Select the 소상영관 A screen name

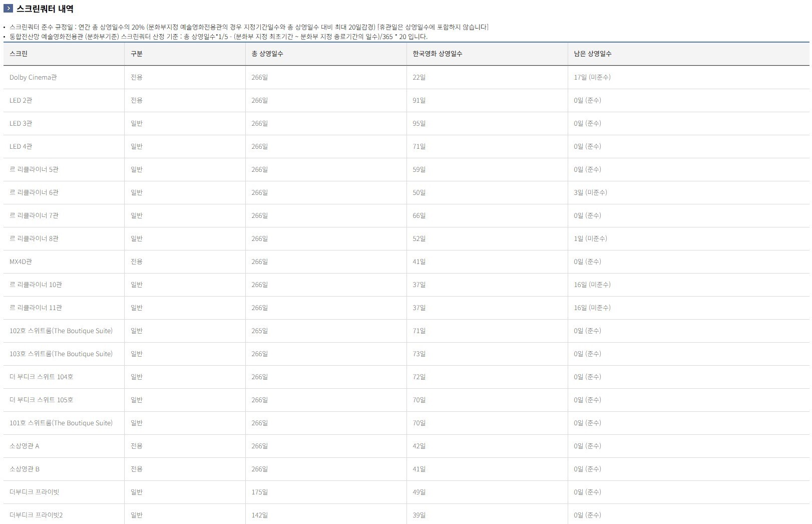click(24, 446)
